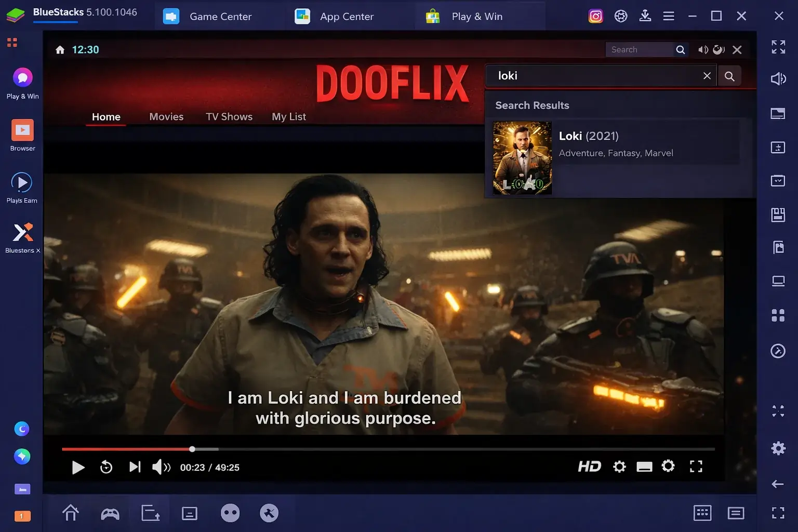Viewport: 798px width, 532px height.
Task: Click the progress bar playhead knob
Action: (x=192, y=449)
